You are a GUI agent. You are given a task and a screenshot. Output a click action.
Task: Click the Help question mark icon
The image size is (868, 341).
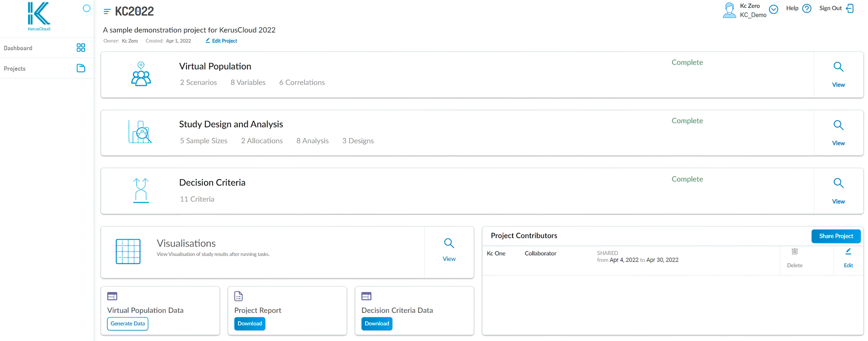click(x=807, y=9)
